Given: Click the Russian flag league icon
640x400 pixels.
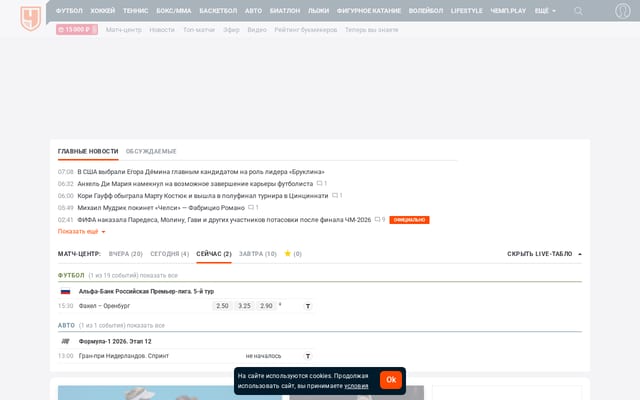Looking at the screenshot, I should [65, 291].
